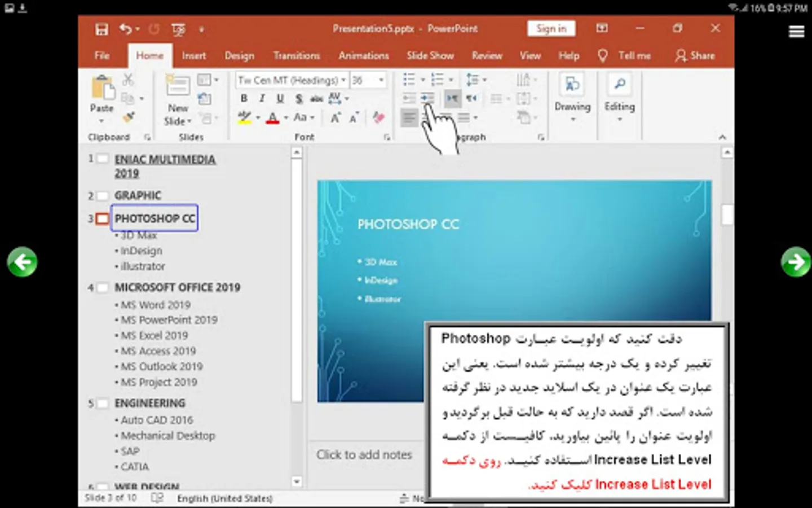Toggle Left-to-Right text direction
812x508 pixels.
(452, 99)
